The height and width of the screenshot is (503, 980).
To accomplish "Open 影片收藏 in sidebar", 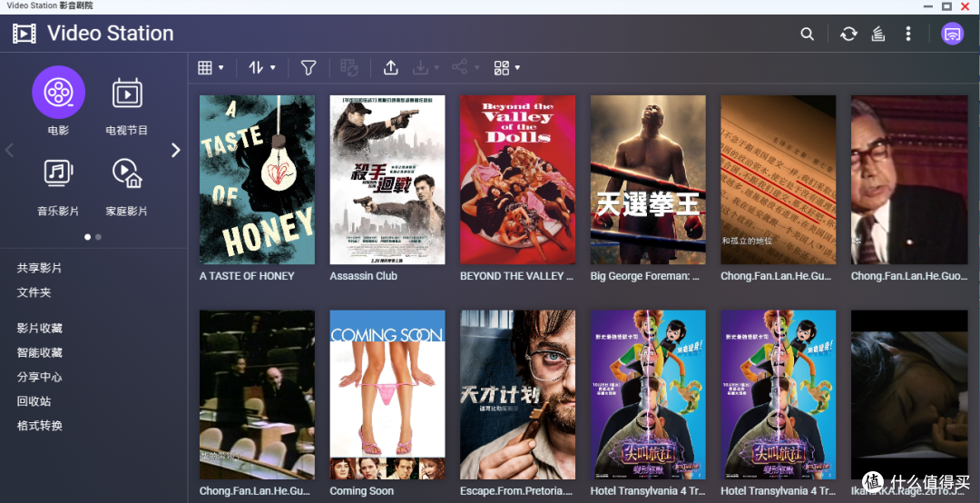I will tap(39, 328).
